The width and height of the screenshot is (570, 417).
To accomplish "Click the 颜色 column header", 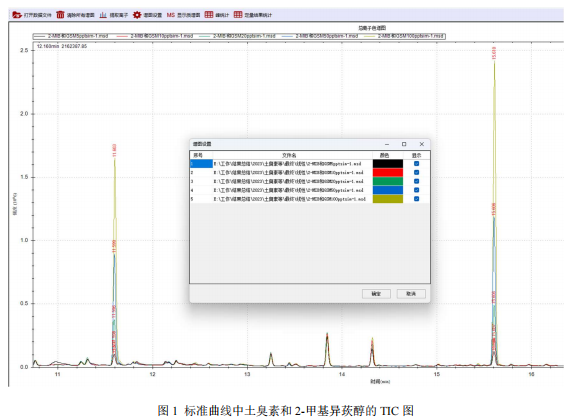I will [385, 155].
